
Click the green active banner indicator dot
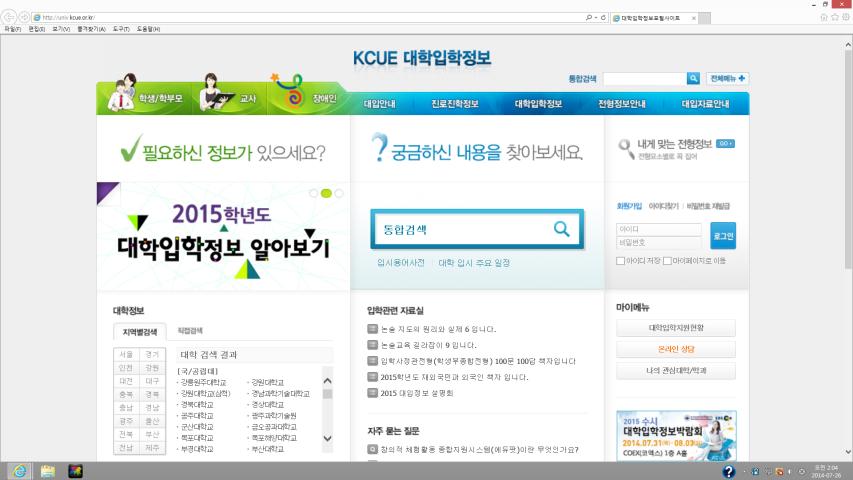pyautogui.click(x=326, y=193)
